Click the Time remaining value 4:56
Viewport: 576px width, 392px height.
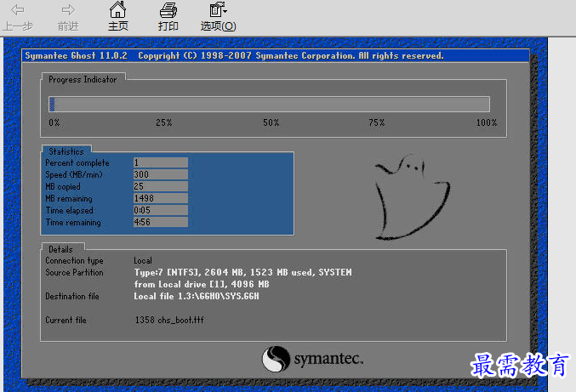[x=161, y=222]
